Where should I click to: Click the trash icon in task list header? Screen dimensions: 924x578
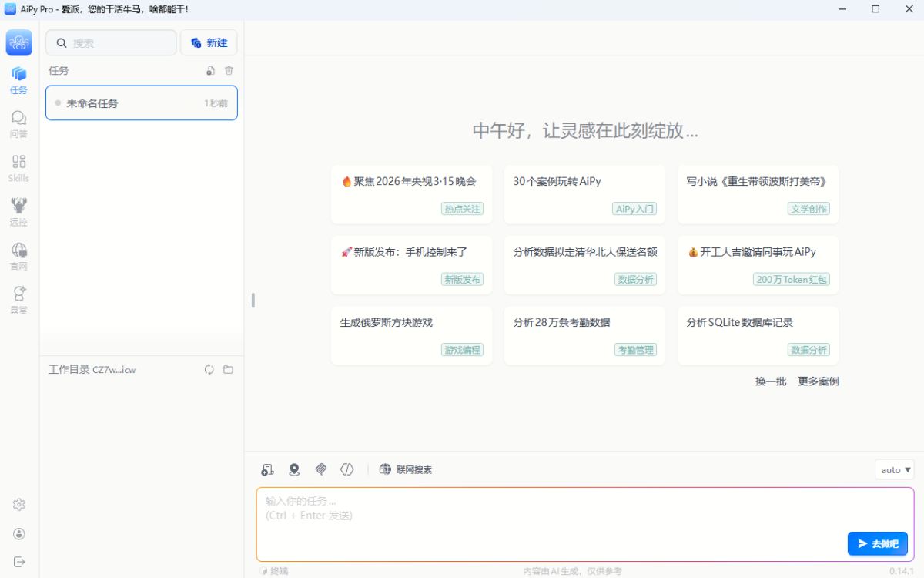pos(229,71)
